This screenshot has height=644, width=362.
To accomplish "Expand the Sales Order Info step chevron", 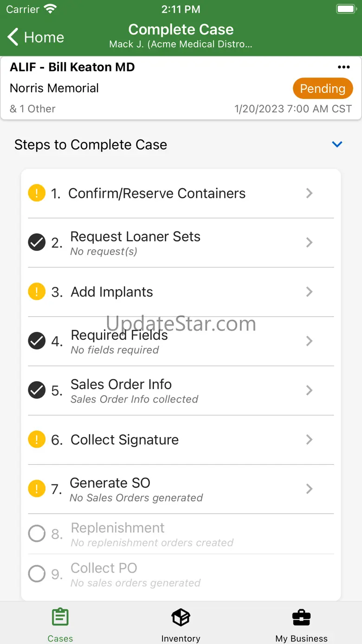I will tap(310, 390).
